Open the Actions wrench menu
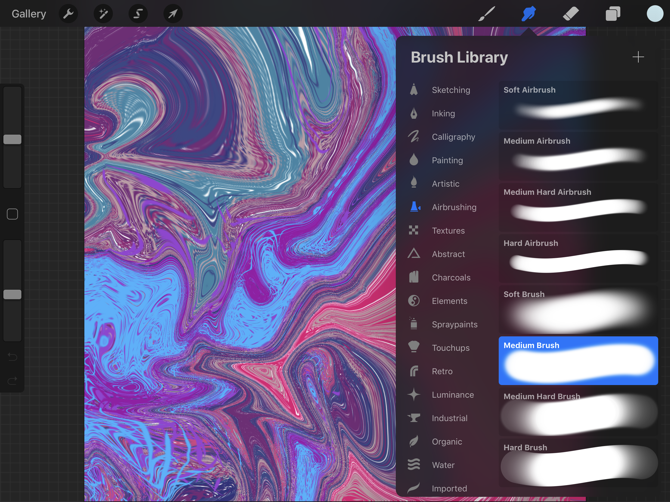670x502 pixels. 68,14
